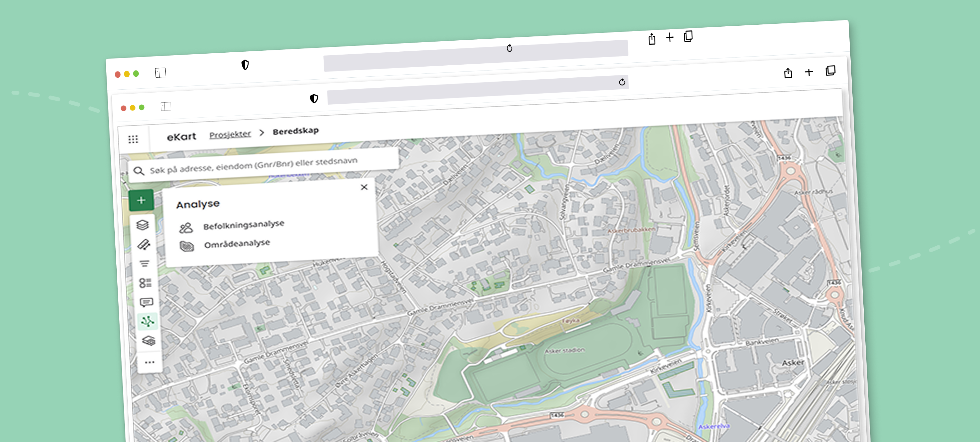Click shield icon in the back browser window
The width and height of the screenshot is (980, 442).
click(x=245, y=65)
